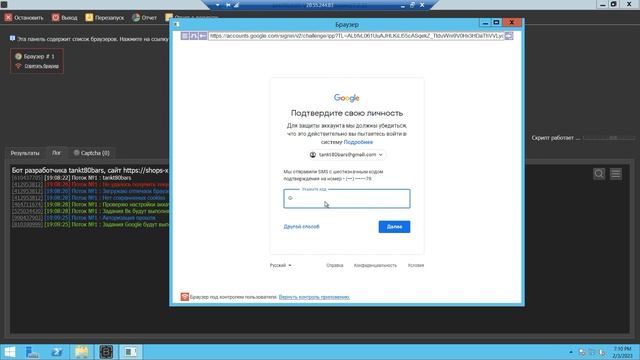The height and width of the screenshot is (360, 640).
Task: Click Скрыть браузер link
Action: click(41, 66)
